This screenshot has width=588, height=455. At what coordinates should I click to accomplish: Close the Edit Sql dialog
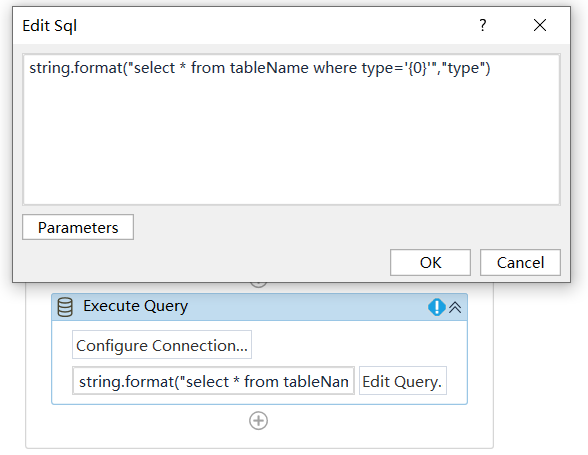tap(540, 26)
